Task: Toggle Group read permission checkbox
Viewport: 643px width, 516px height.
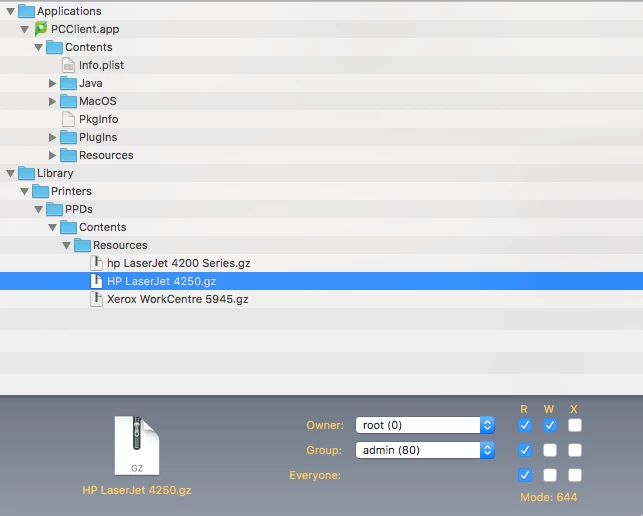Action: point(525,450)
